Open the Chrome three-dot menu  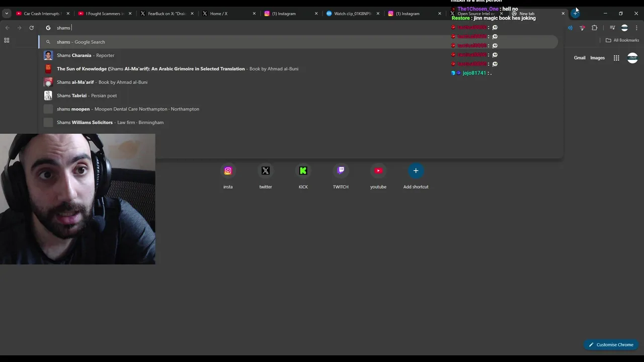(636, 28)
